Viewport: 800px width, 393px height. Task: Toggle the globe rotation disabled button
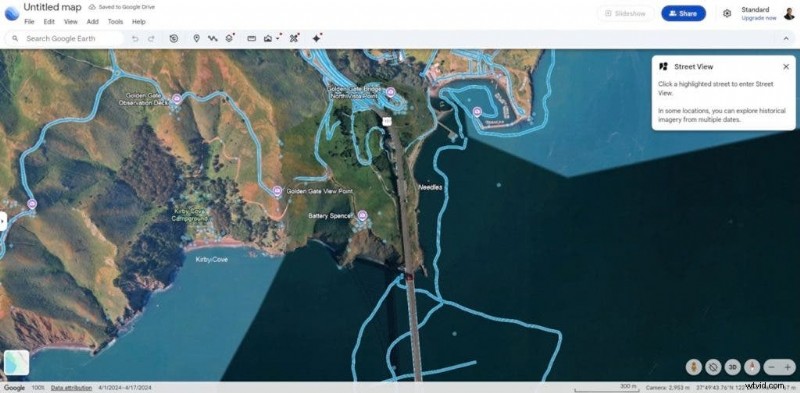[x=713, y=367]
